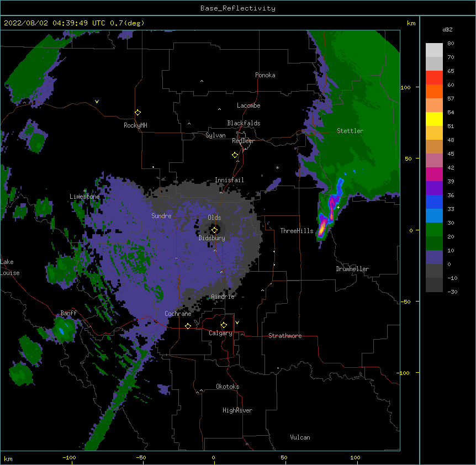Click the Lacombe city label
The width and height of the screenshot is (476, 465).
coord(248,105)
